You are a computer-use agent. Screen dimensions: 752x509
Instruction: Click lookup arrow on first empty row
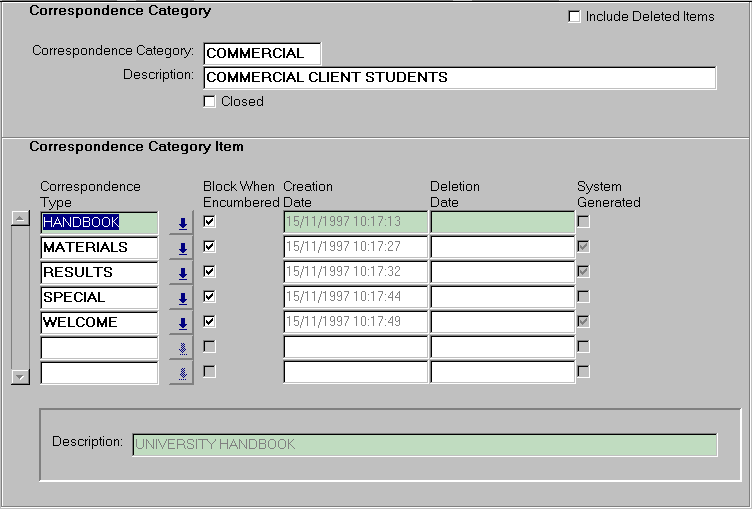click(182, 348)
